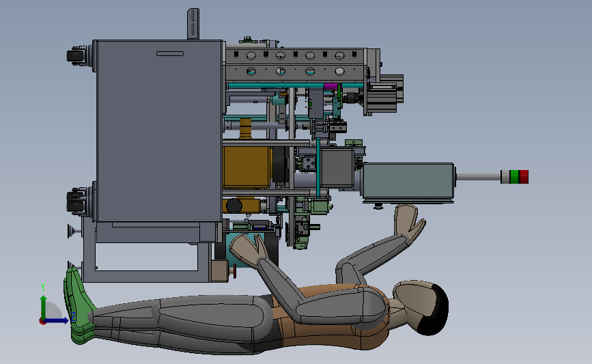Click the red origin ball of triad
Viewport: 592px width, 364px height.
click(42, 322)
